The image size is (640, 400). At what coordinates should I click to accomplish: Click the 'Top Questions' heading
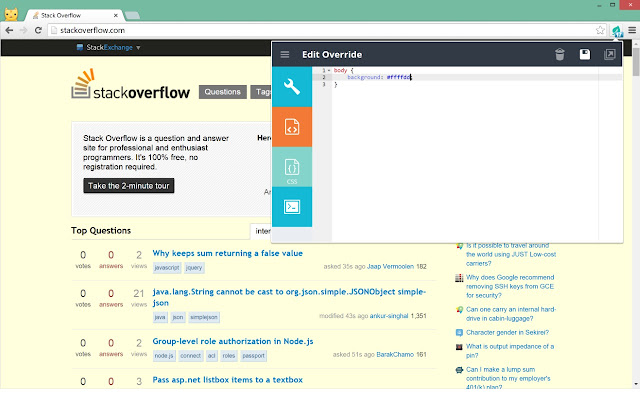click(101, 231)
